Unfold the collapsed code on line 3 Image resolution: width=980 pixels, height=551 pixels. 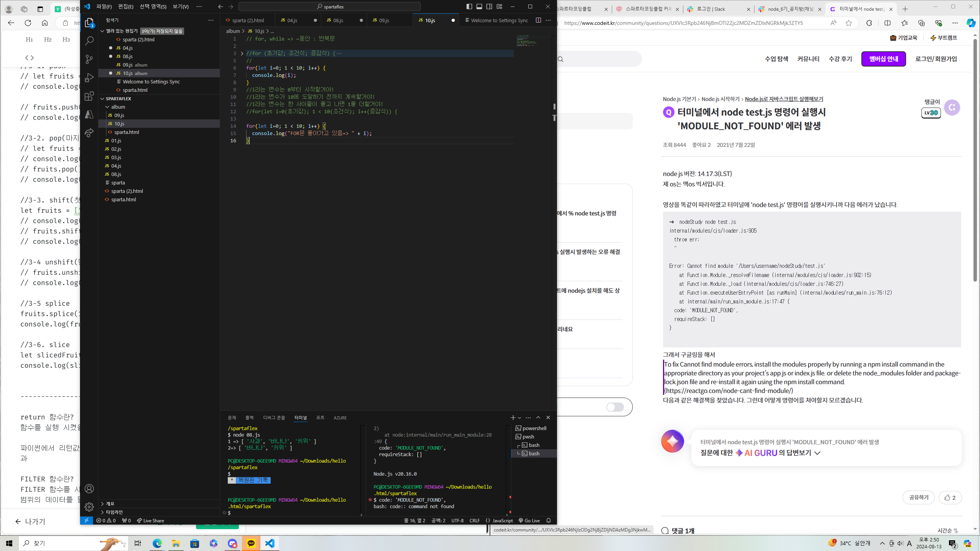pos(242,53)
